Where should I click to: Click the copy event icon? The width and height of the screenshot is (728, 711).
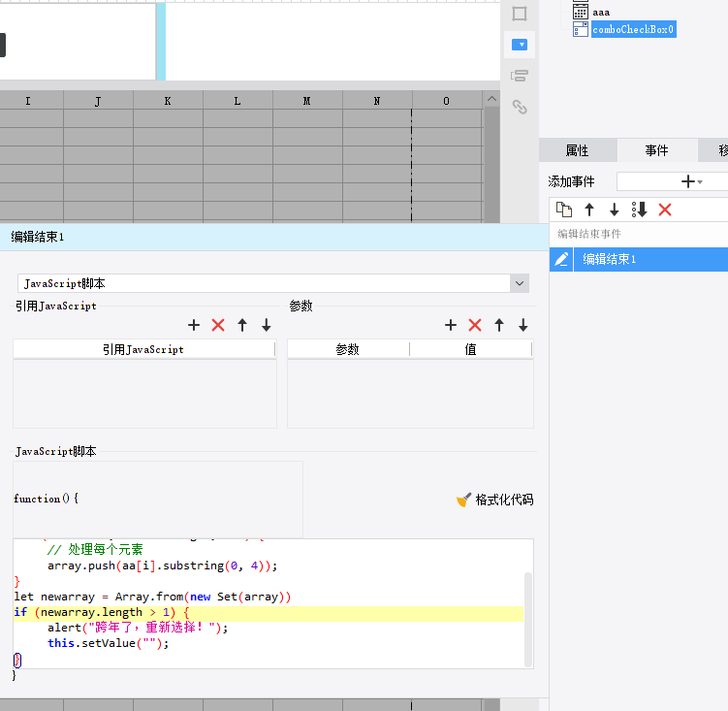point(563,210)
